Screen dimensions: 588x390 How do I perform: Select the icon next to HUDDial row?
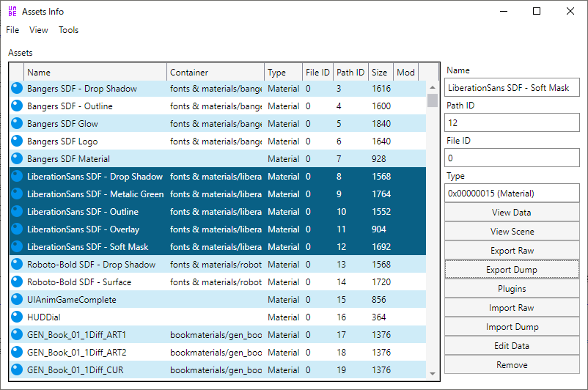pos(17,317)
